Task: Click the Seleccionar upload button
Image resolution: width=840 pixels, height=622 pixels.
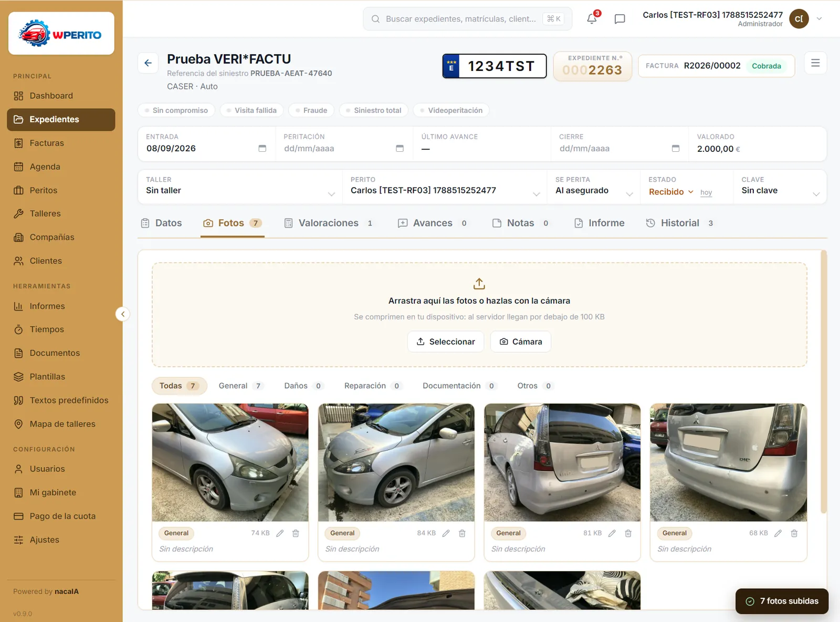Action: (446, 341)
